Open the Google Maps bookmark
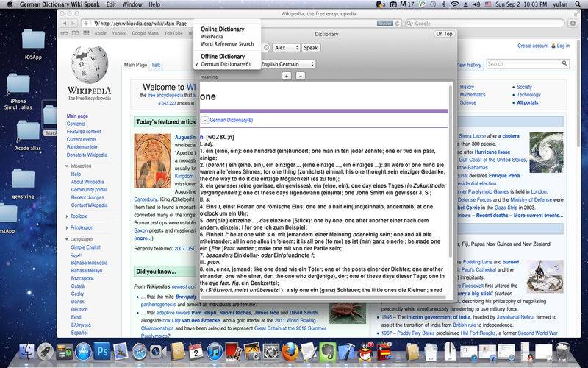 (145, 33)
